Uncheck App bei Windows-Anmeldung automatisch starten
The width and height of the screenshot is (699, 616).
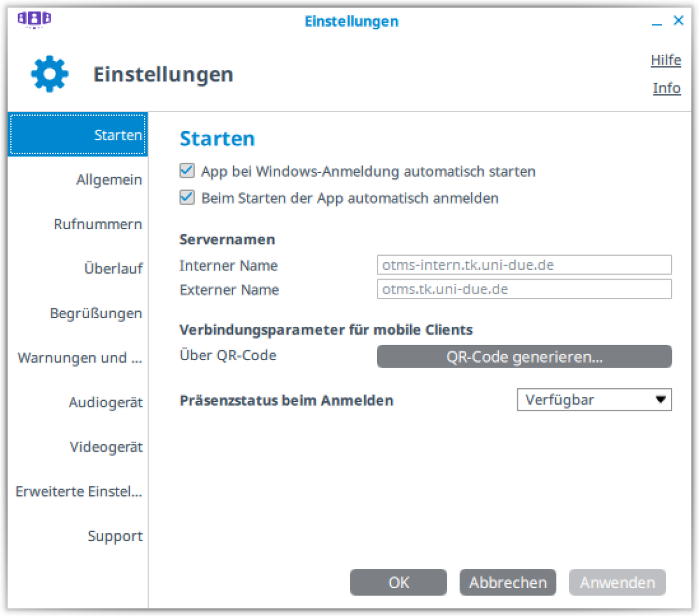(187, 171)
